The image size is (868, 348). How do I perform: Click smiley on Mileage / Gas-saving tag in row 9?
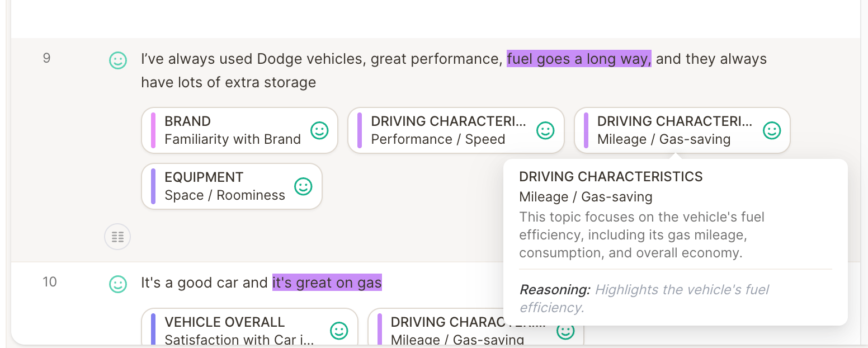click(772, 130)
